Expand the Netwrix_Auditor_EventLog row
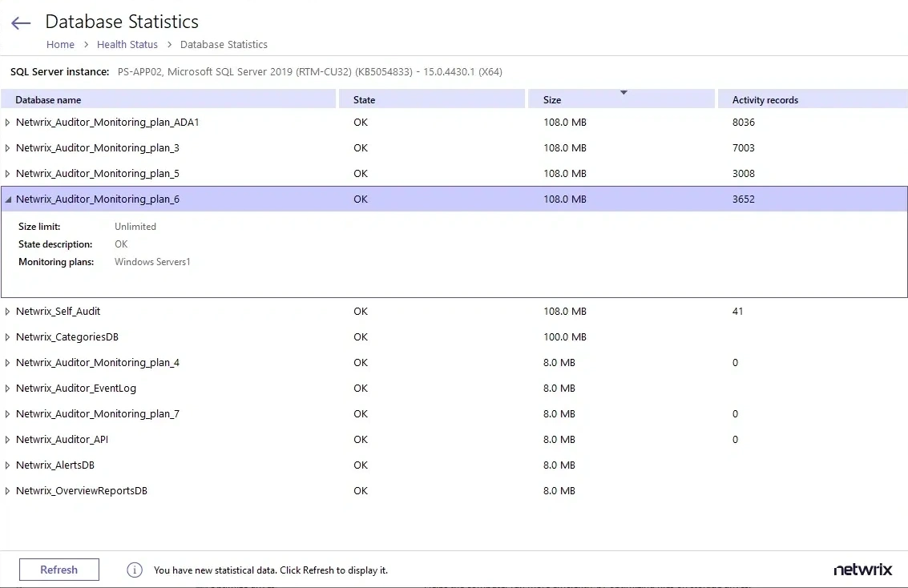Screen dimensions: 908x588 [6, 388]
